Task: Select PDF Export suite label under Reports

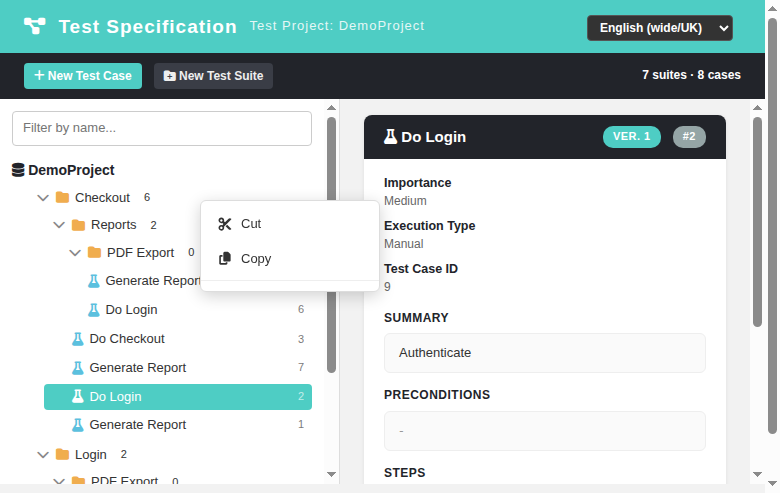Action: [140, 253]
